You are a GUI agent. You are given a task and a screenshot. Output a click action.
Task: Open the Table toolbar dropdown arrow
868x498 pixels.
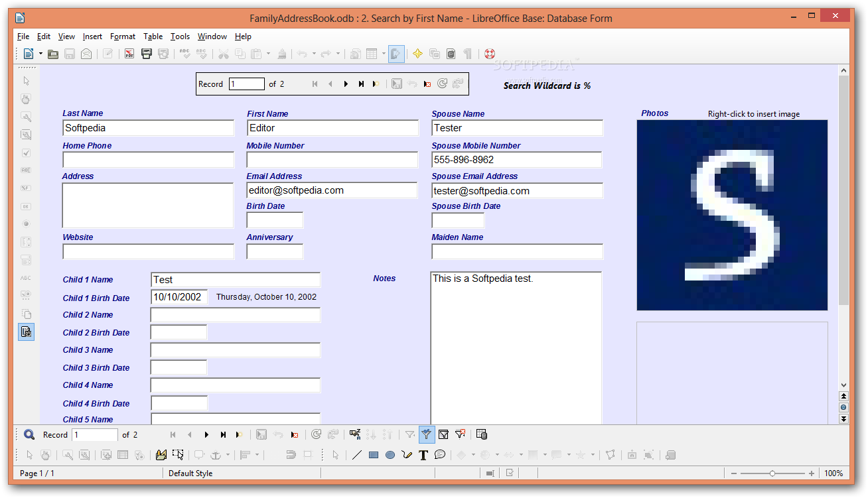pyautogui.click(x=384, y=54)
